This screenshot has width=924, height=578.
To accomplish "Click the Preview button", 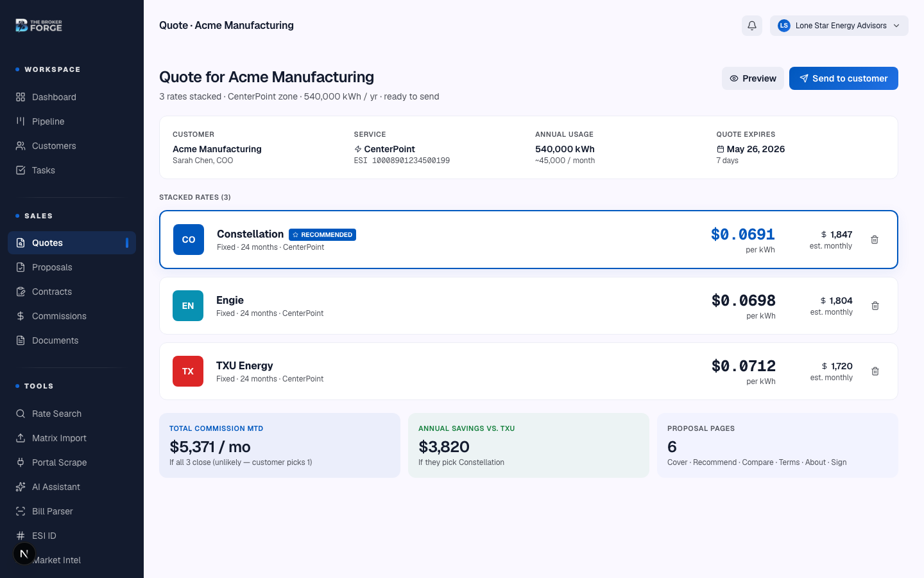I will point(753,78).
